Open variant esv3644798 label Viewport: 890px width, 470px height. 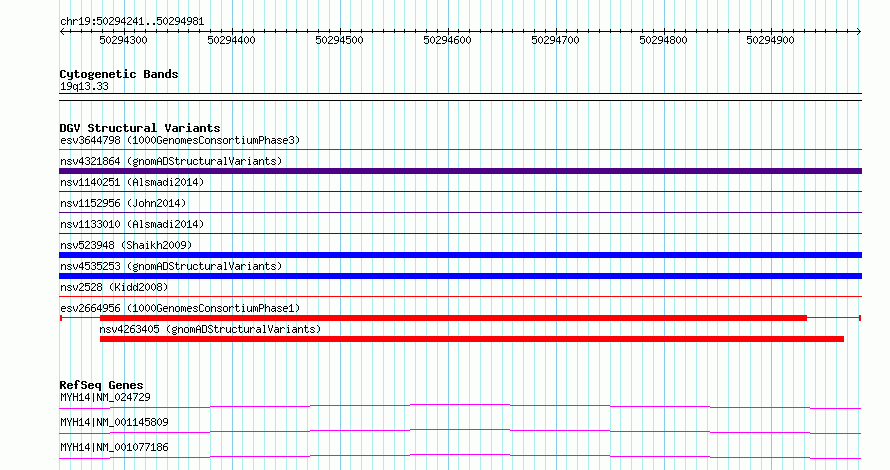click(180, 140)
